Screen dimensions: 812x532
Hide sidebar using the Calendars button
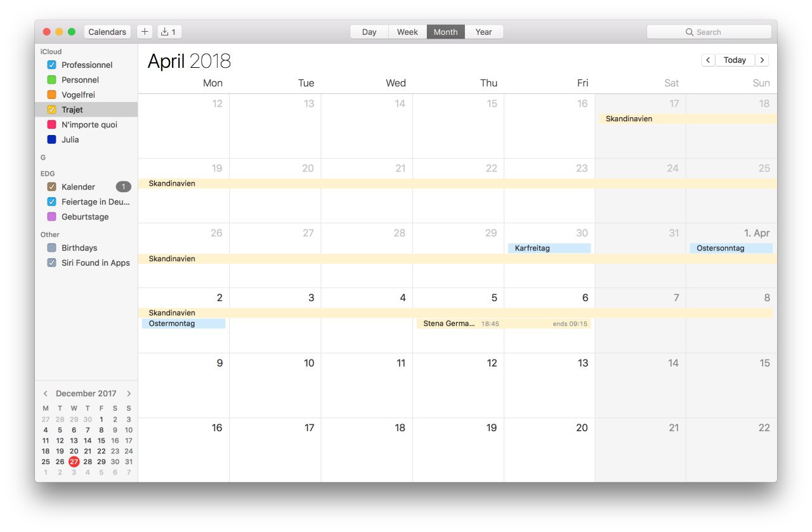click(107, 32)
